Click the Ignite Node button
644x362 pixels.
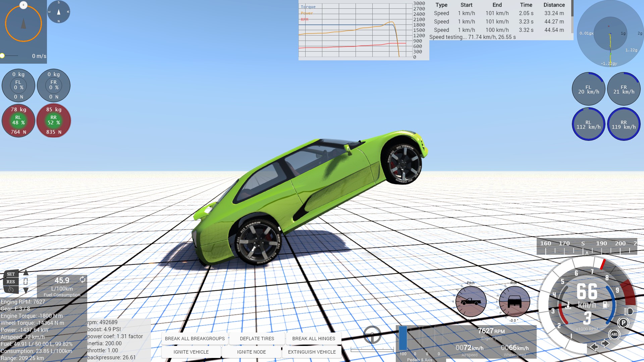(252, 352)
